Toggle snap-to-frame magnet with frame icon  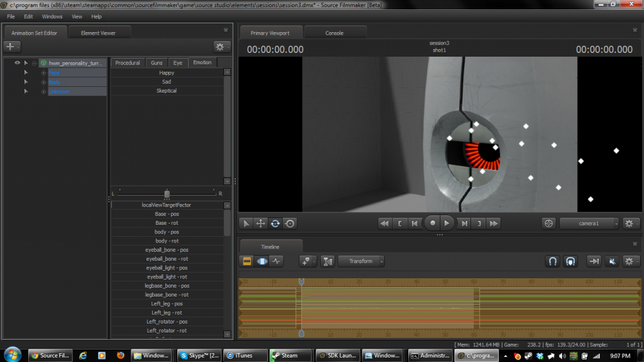pyautogui.click(x=570, y=261)
